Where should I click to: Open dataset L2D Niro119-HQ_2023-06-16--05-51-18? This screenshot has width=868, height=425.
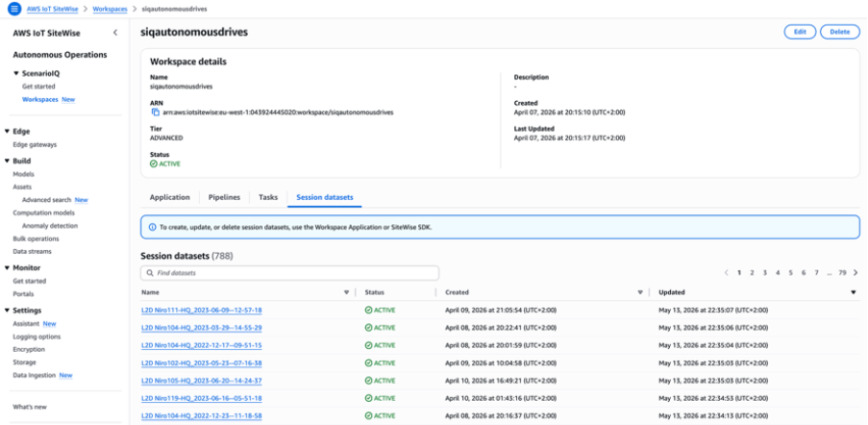[x=202, y=398]
